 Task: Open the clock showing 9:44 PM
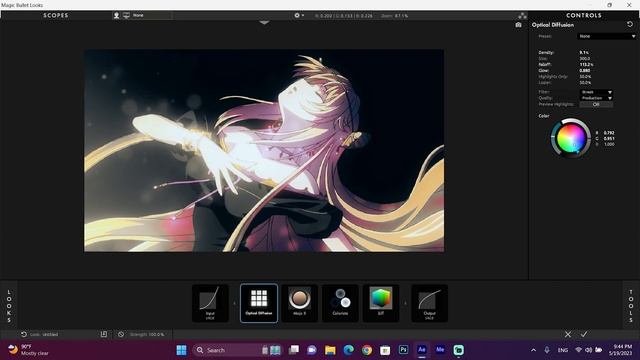pos(620,350)
